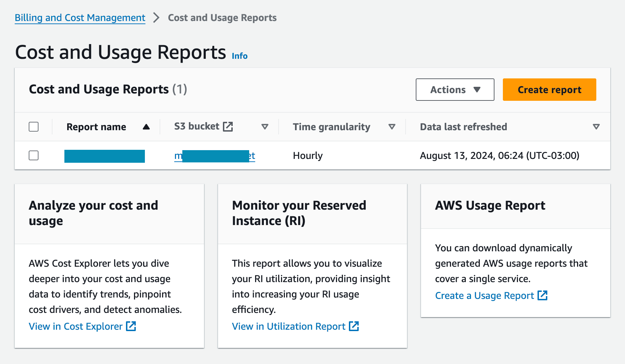Click the August 13, 2024, 06:24 refresh timestamp
625x364 pixels.
499,155
